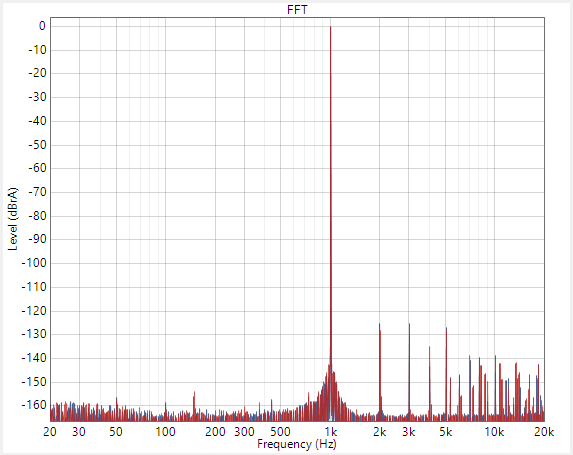The width and height of the screenshot is (573, 455).
Task: Click the harmonic peak near 4 kHz
Action: click(x=429, y=348)
